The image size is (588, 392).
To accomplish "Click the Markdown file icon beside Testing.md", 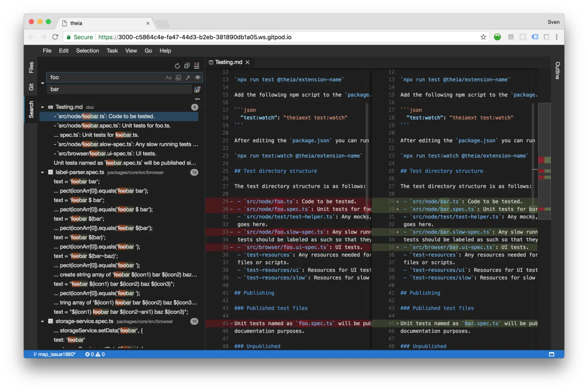I will (50, 107).
